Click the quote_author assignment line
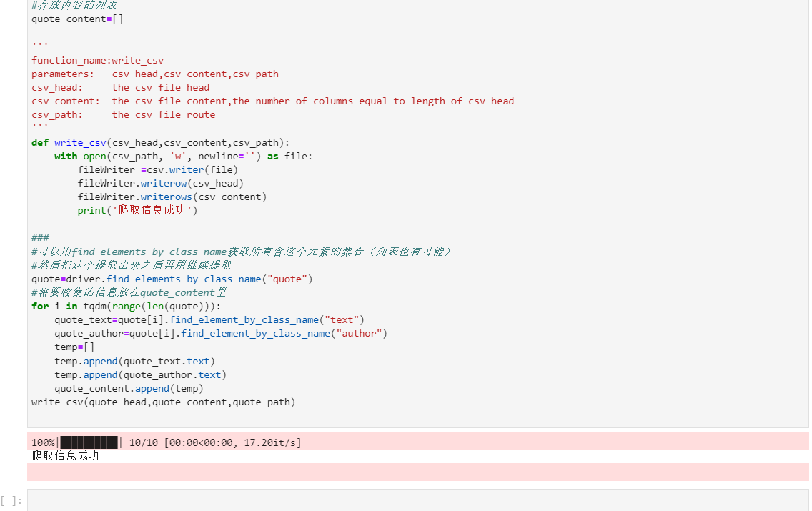 click(x=221, y=334)
